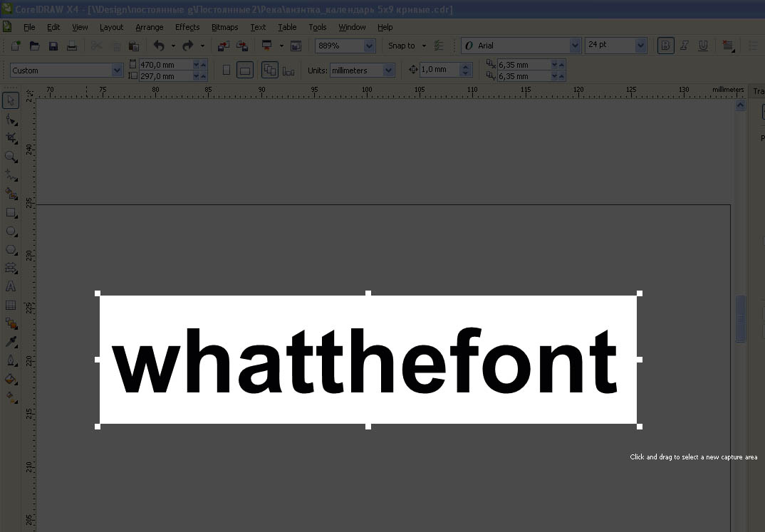
Task: Select the Eyedropper tool
Action: 11,342
